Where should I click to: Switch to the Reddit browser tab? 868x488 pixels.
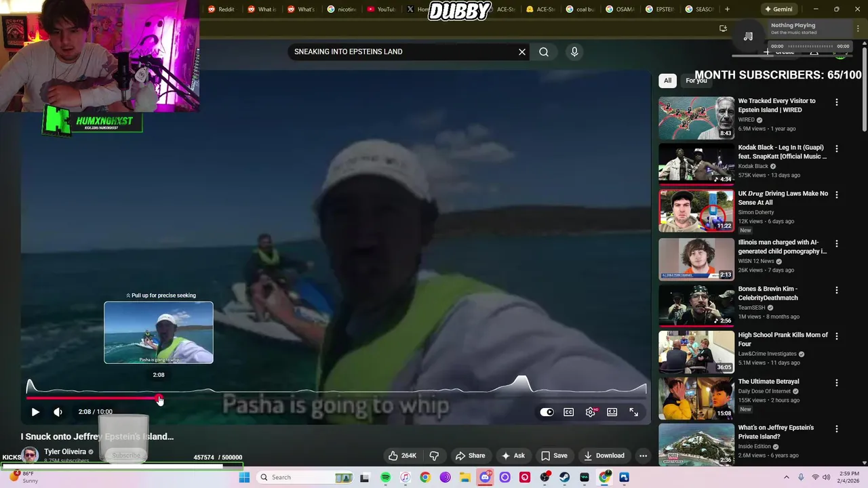(221, 9)
